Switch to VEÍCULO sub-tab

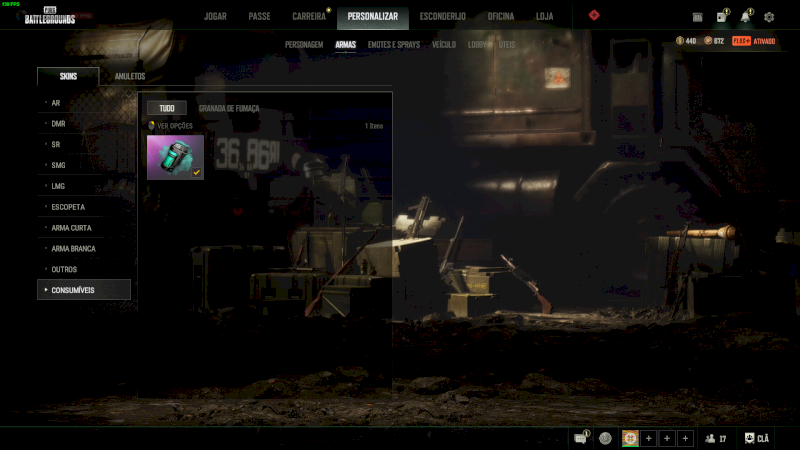[444, 44]
